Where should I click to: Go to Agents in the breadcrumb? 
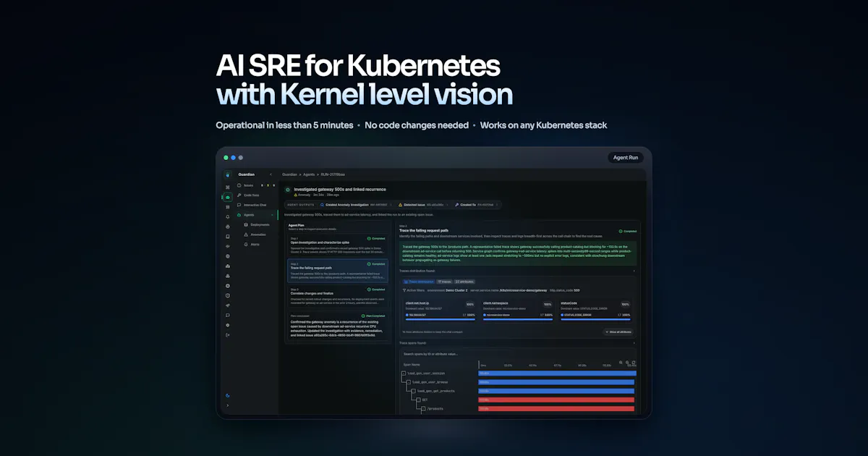click(x=309, y=174)
